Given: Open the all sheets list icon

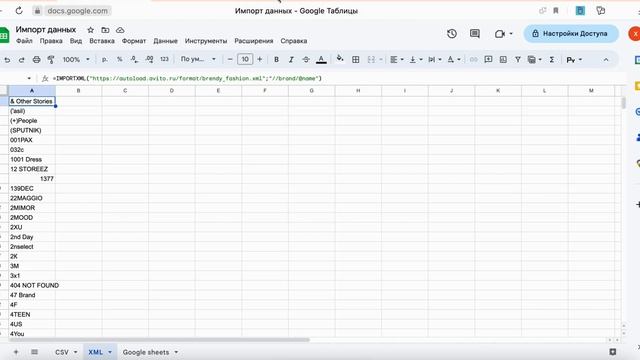Looking at the screenshot, I should 34,352.
